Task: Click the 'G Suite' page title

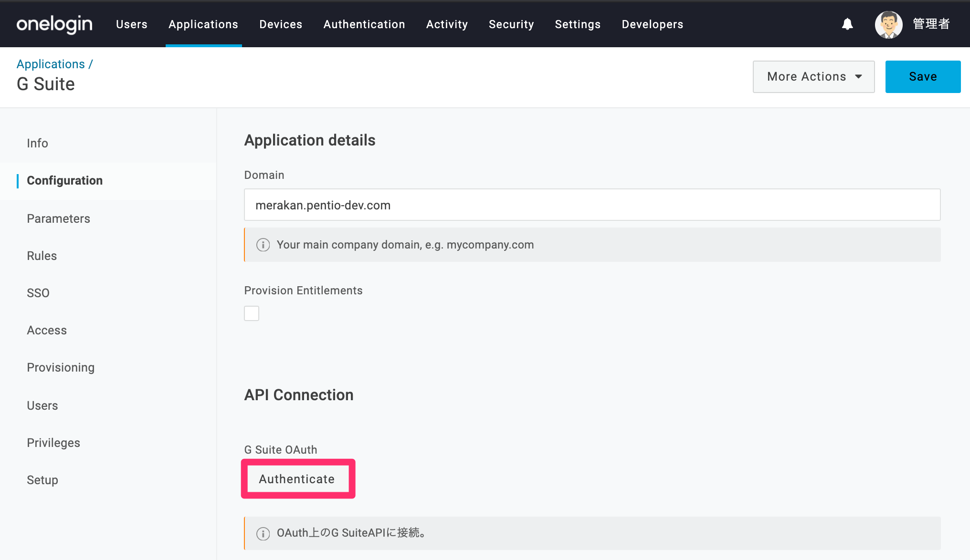Action: pos(46,84)
